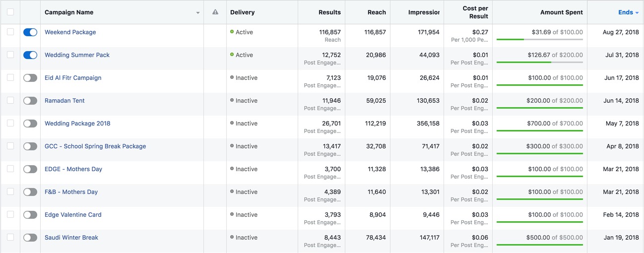The width and height of the screenshot is (644, 253).
Task: Sort by the Ends column header
Action: click(628, 12)
